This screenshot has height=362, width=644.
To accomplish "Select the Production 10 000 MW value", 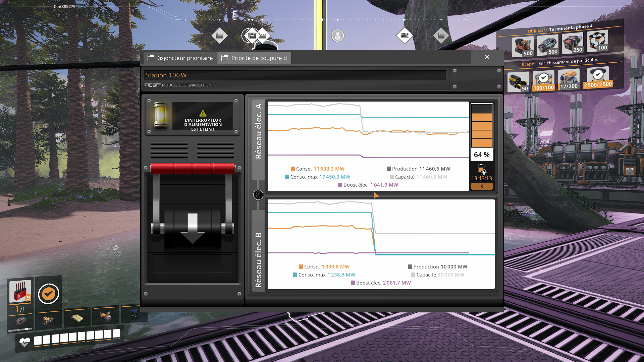I will click(x=454, y=267).
